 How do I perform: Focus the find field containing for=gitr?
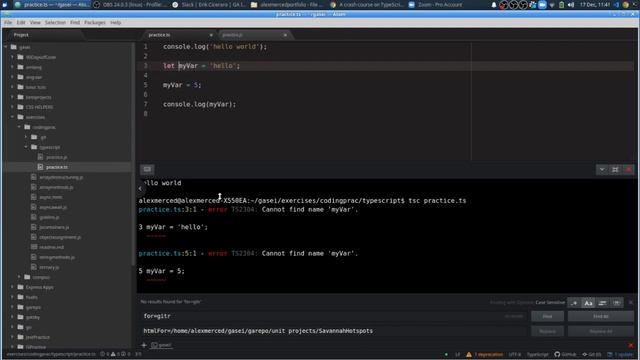pyautogui.click(x=333, y=316)
